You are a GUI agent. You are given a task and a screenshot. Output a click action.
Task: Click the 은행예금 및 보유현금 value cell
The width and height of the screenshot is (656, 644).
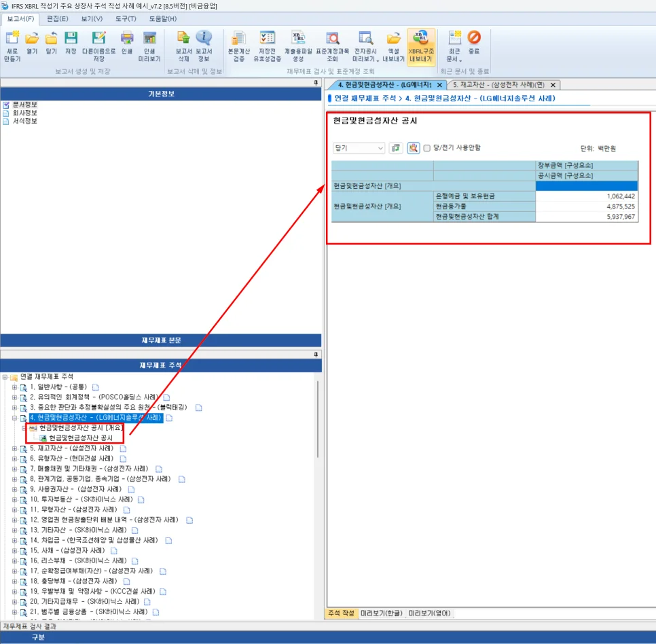click(586, 196)
